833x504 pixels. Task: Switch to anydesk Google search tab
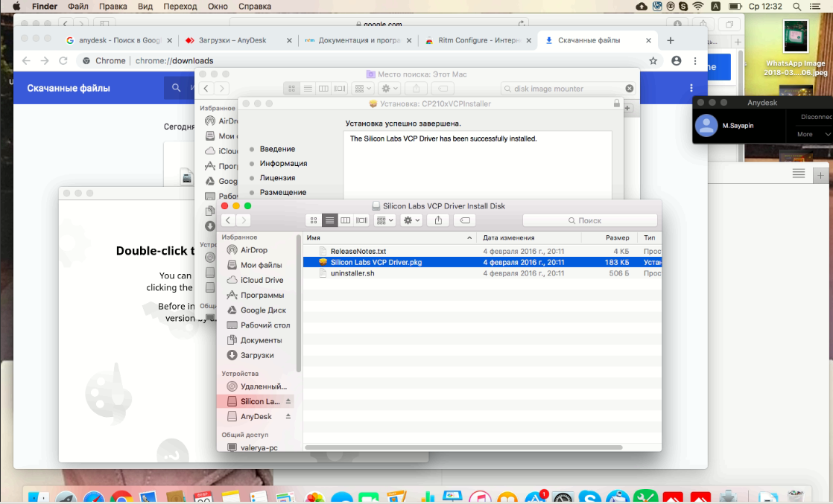[x=119, y=40]
